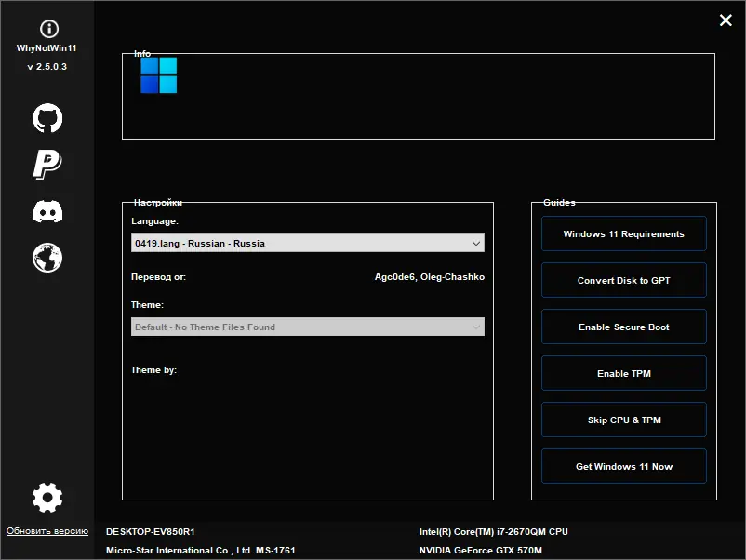This screenshot has width=746, height=560.
Task: Expand the Language combo box
Action: (x=308, y=243)
